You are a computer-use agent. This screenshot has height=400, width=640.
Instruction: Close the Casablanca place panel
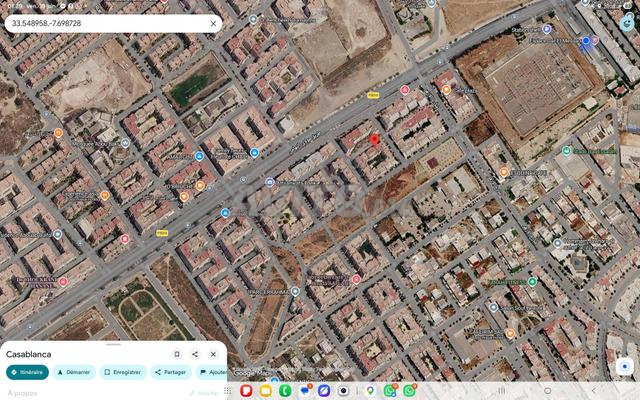click(213, 354)
